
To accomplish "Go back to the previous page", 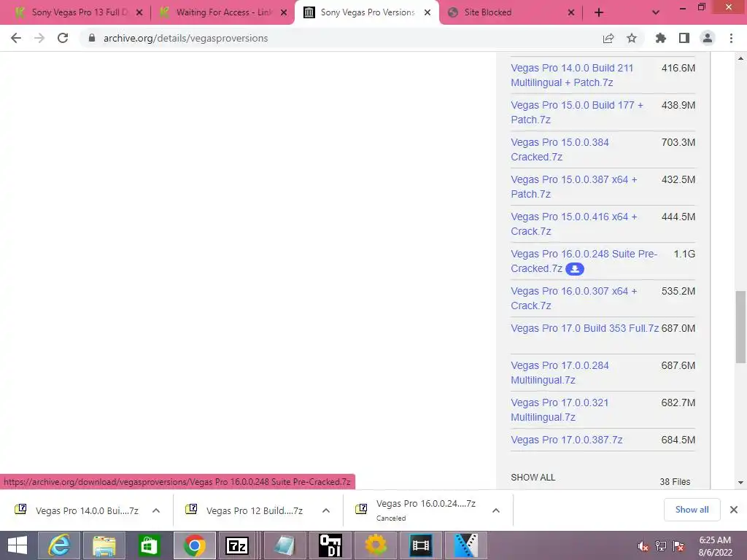I will click(x=16, y=38).
